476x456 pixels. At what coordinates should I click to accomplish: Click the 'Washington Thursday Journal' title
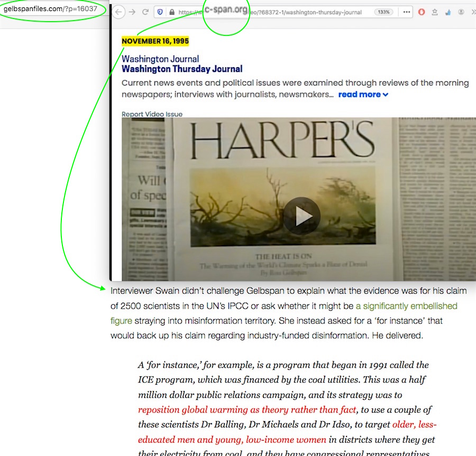tap(182, 69)
